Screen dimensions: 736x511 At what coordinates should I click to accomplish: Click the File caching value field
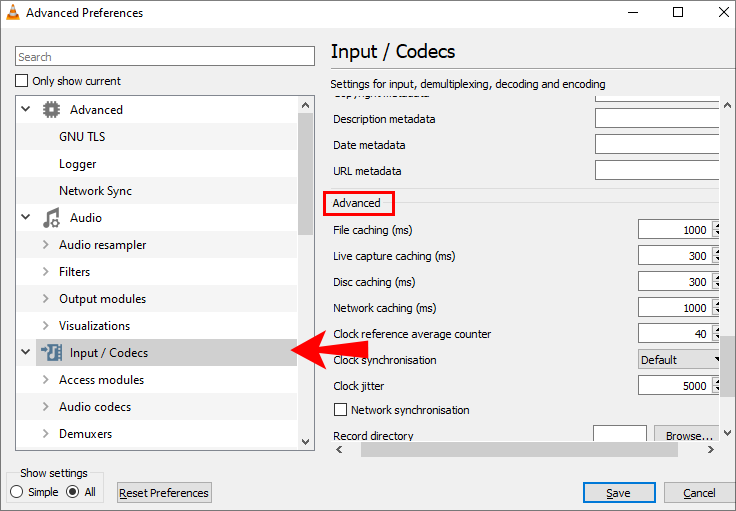(x=674, y=230)
